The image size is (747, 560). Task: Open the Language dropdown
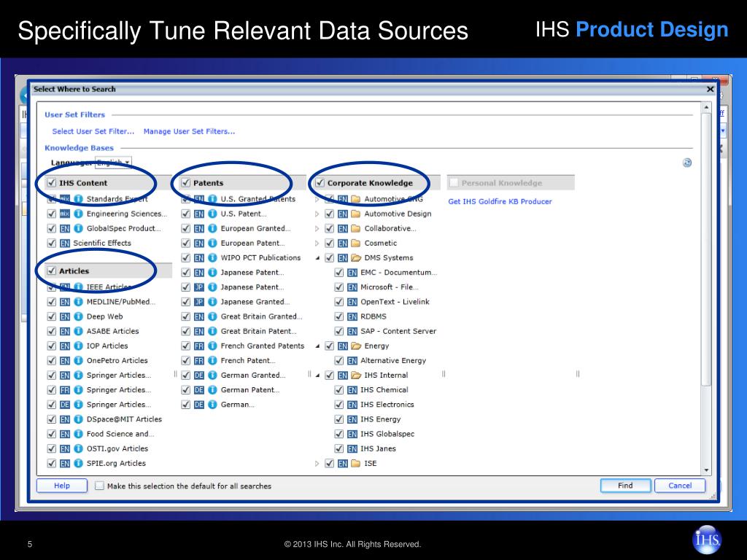pyautogui.click(x=113, y=163)
